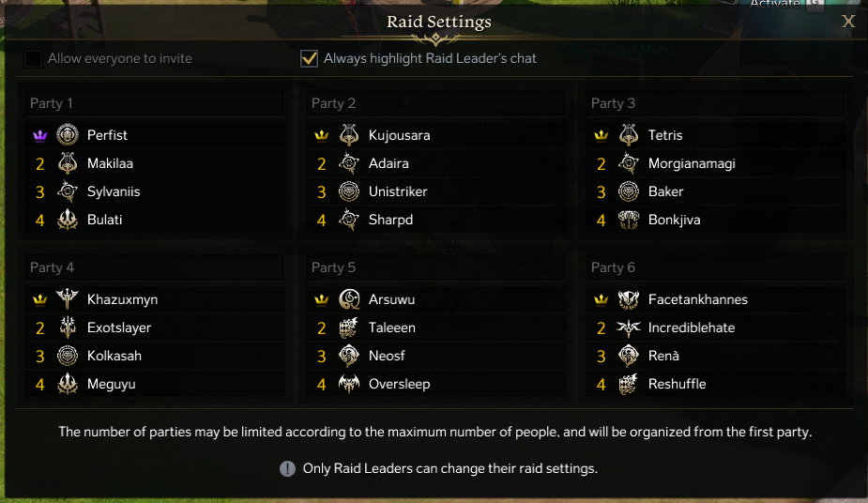
Task: Click Khazuxmyn's class icon in Party 4
Action: click(68, 299)
